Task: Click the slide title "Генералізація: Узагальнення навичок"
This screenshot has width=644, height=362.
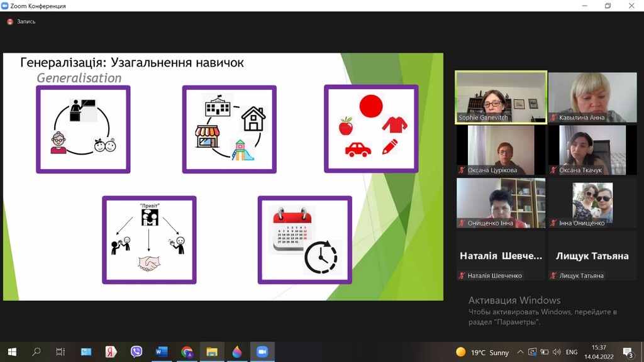Action: (132, 62)
